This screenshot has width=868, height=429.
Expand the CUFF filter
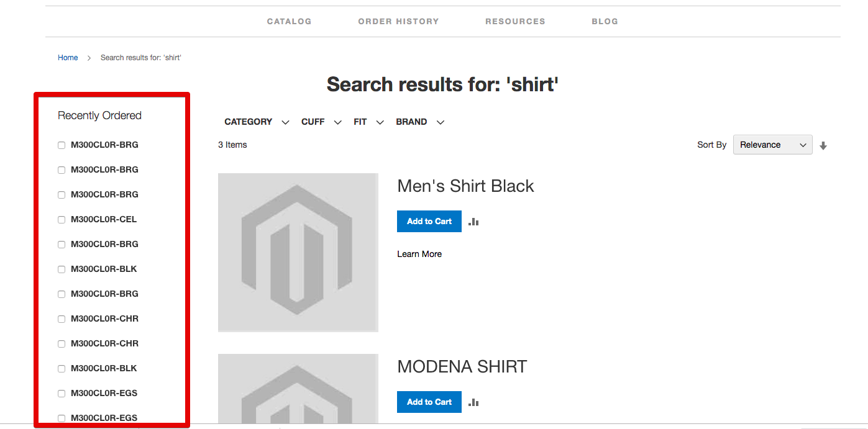point(321,122)
